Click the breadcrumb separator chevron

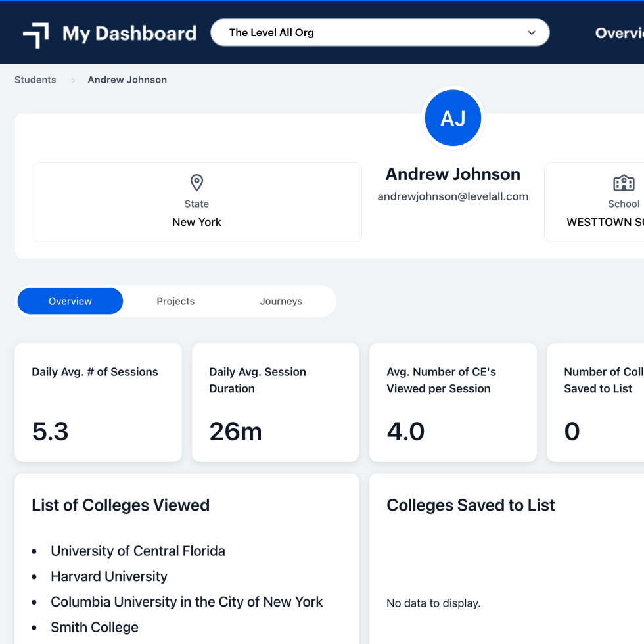coord(73,80)
